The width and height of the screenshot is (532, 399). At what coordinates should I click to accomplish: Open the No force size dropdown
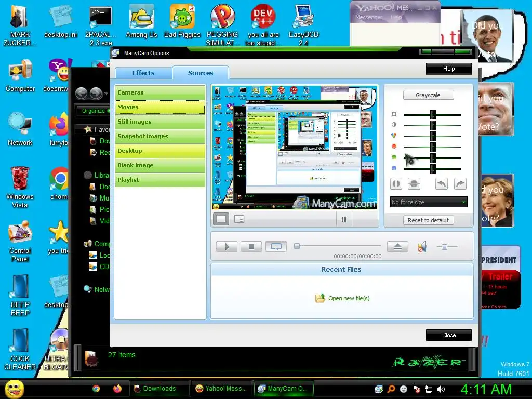coord(429,202)
